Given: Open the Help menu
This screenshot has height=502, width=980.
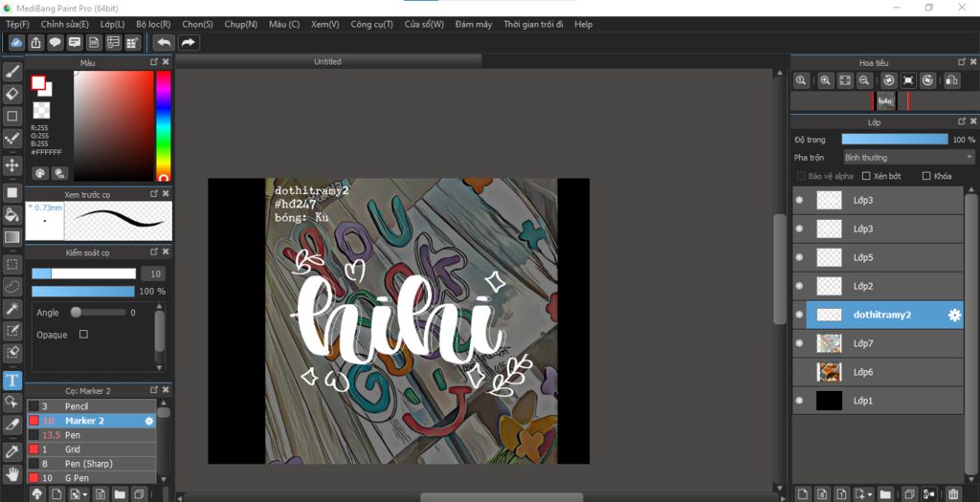Looking at the screenshot, I should [583, 24].
